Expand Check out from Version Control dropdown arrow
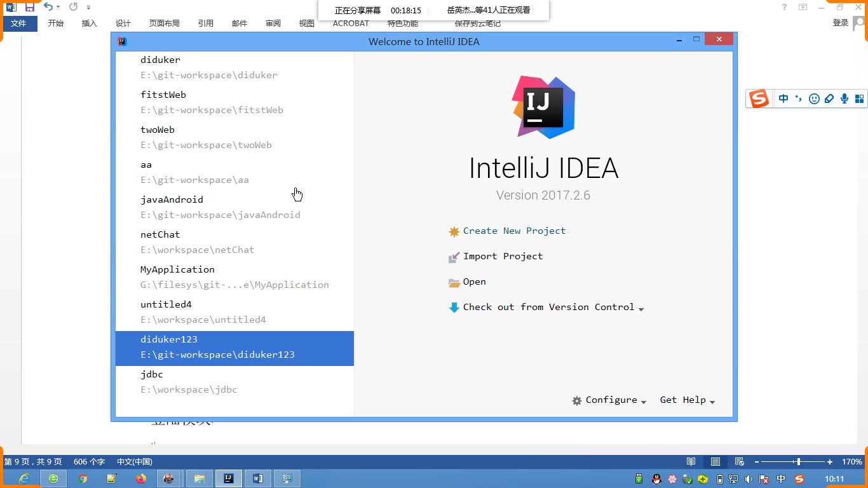 [641, 309]
